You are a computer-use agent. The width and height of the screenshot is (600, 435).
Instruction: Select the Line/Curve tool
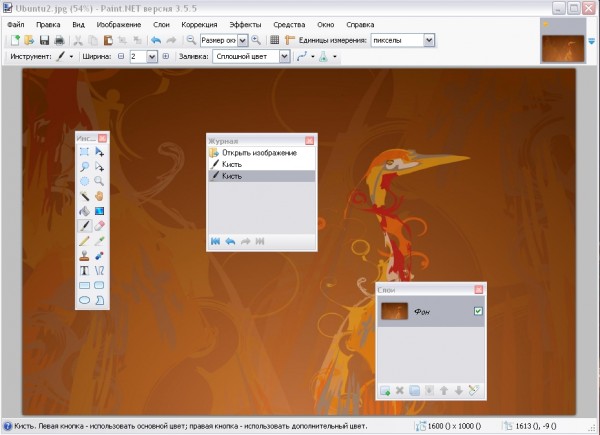(99, 270)
